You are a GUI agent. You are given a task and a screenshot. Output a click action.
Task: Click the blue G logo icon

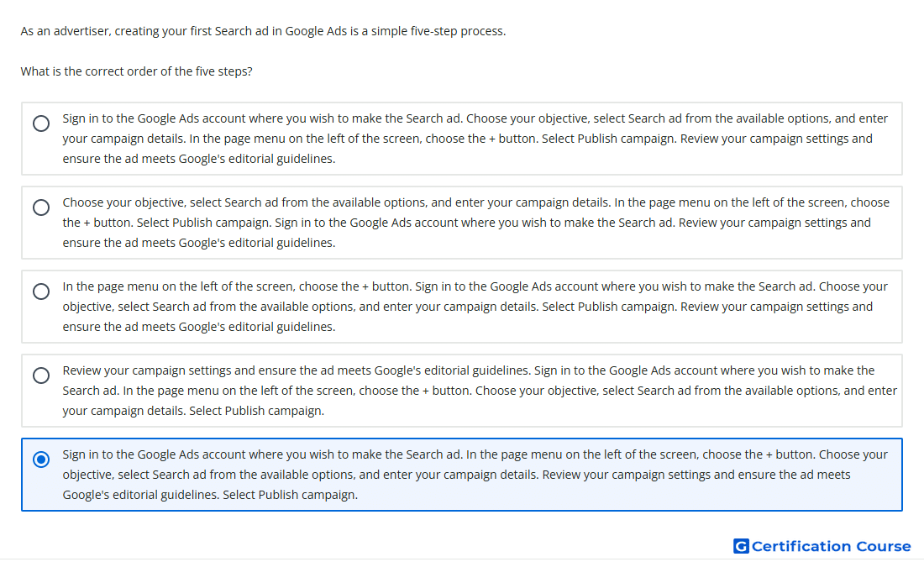click(741, 546)
